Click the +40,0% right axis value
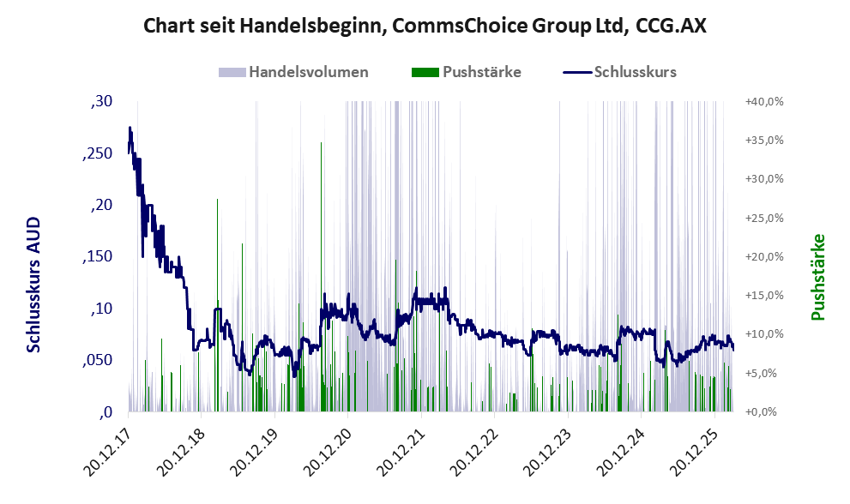The image size is (850, 504). (763, 101)
